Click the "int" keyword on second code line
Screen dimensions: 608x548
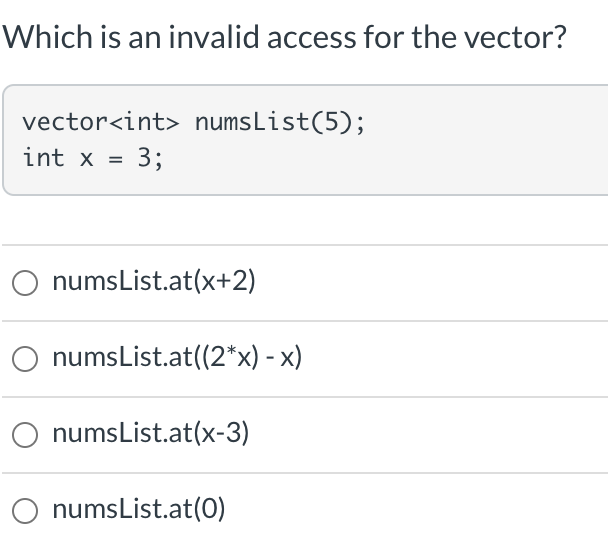[x=43, y=158]
